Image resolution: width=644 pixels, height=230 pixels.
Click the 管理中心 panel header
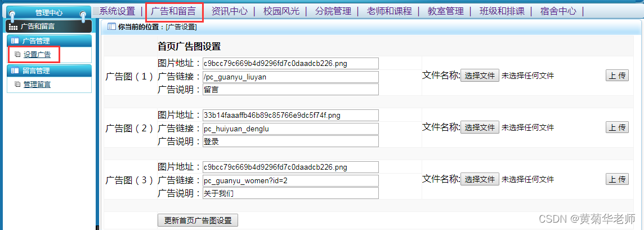[50, 13]
